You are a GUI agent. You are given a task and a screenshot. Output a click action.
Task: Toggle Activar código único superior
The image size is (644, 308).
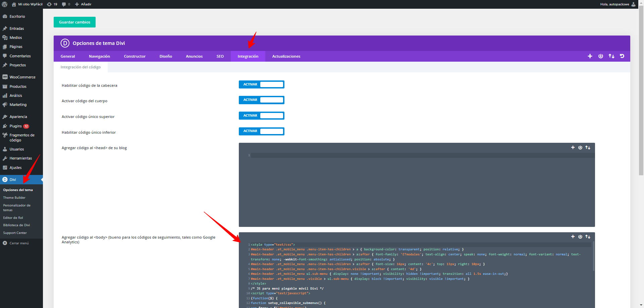pyautogui.click(x=262, y=116)
